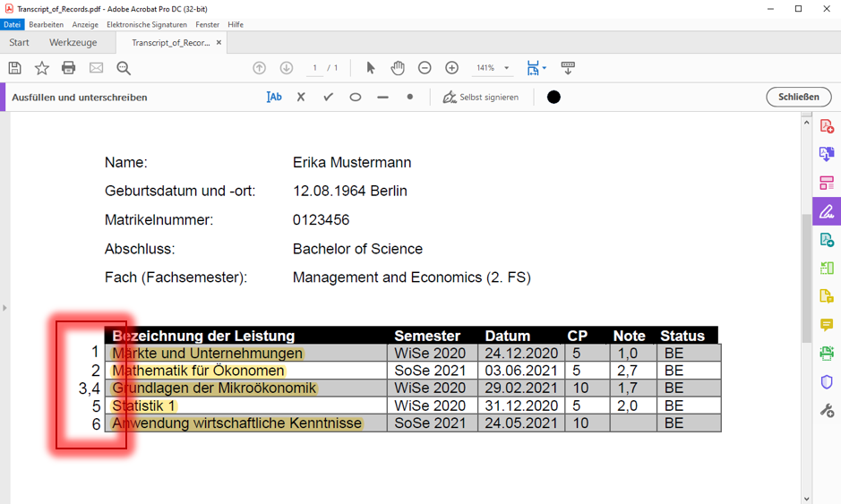The height and width of the screenshot is (504, 841).
Task: Click the fit-width page display icon
Action: tap(533, 68)
